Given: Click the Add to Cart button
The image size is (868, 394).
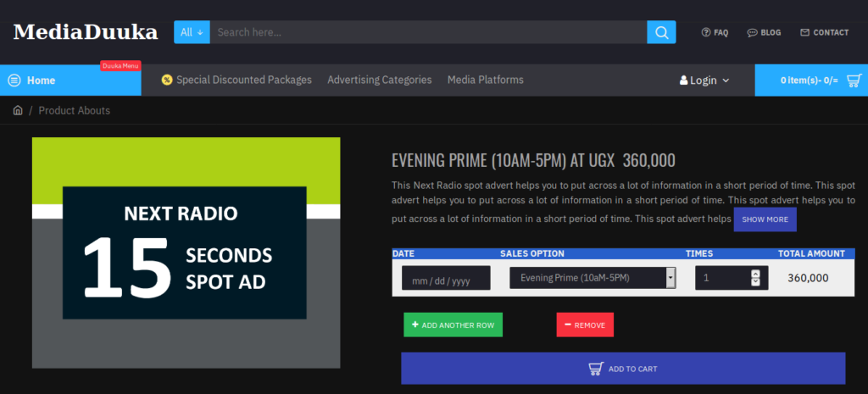Looking at the screenshot, I should [x=623, y=369].
